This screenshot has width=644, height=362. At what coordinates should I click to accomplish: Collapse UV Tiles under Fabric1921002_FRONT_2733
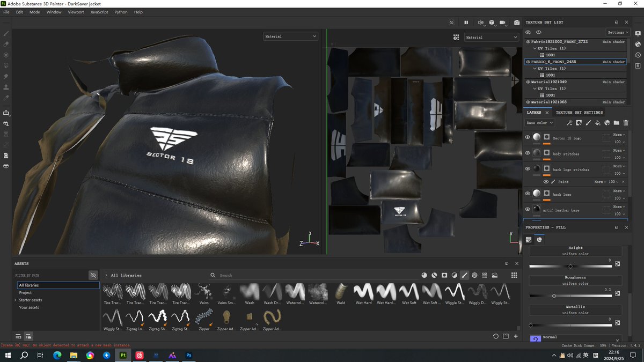coord(535,48)
